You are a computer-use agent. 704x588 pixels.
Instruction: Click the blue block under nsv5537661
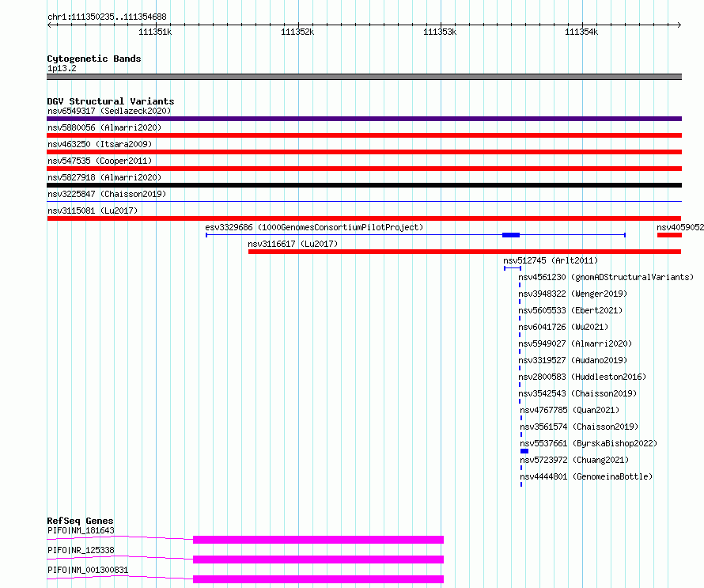pos(524,451)
